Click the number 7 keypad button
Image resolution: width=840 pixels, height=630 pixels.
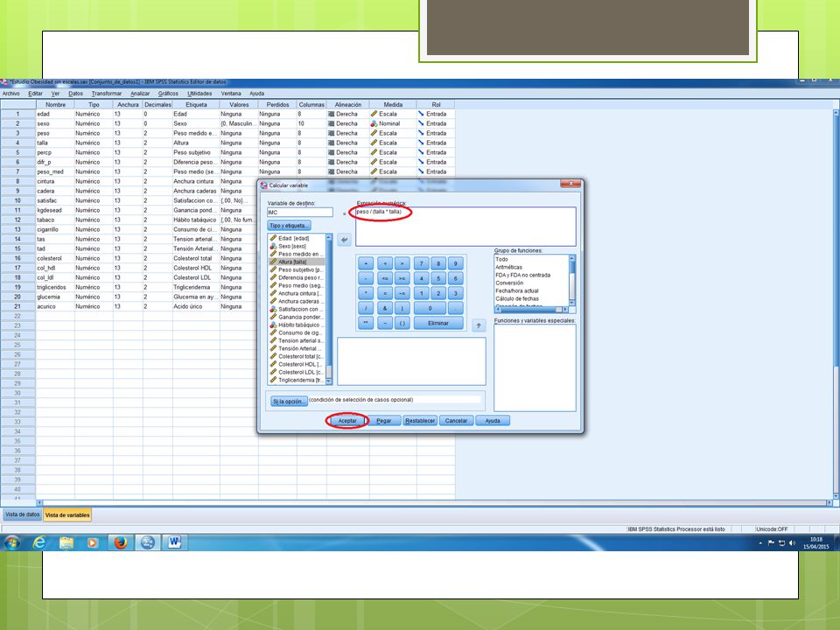click(x=421, y=263)
